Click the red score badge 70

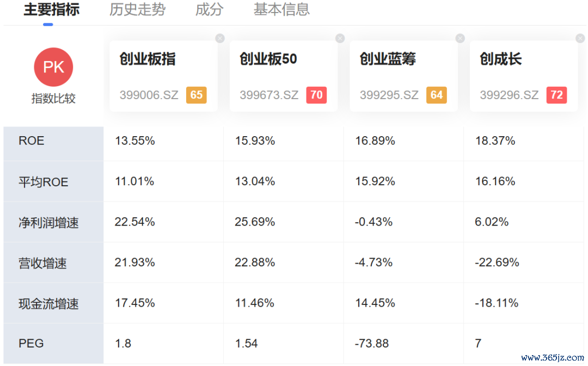(x=316, y=95)
